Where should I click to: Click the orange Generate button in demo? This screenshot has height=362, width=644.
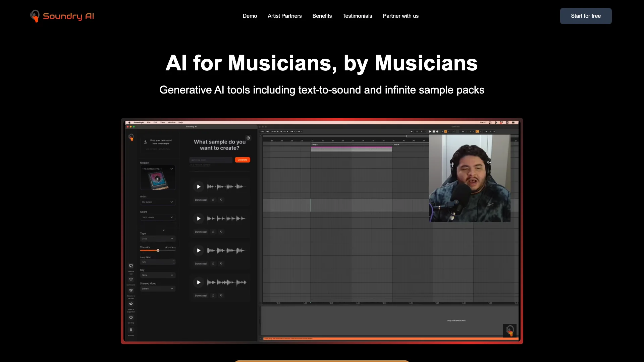click(243, 160)
